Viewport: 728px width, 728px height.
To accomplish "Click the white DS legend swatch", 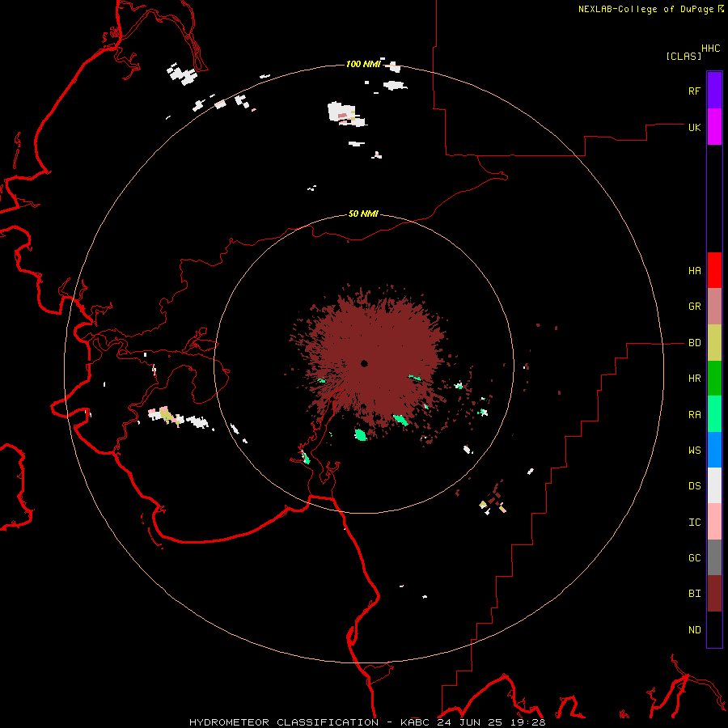I will coord(714,485).
